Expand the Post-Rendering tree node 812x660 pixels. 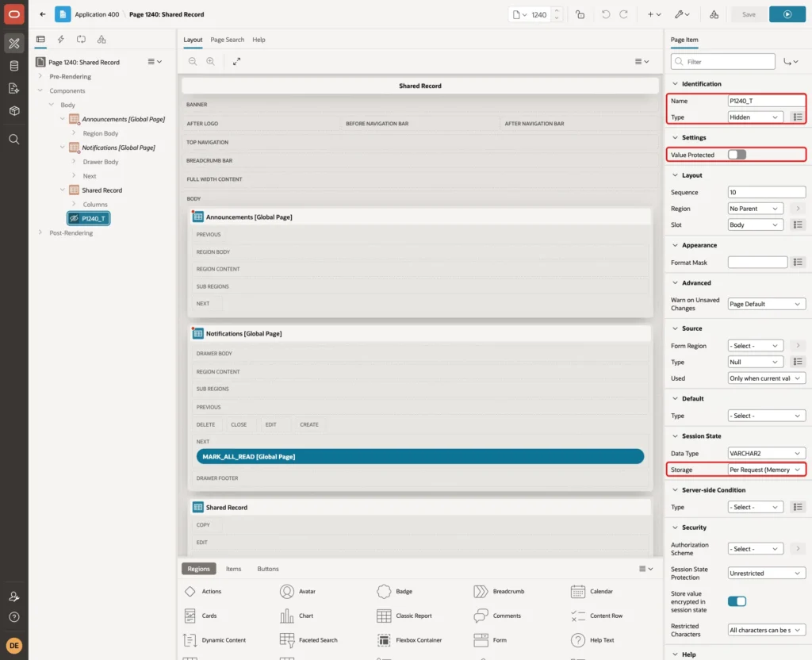pos(40,232)
